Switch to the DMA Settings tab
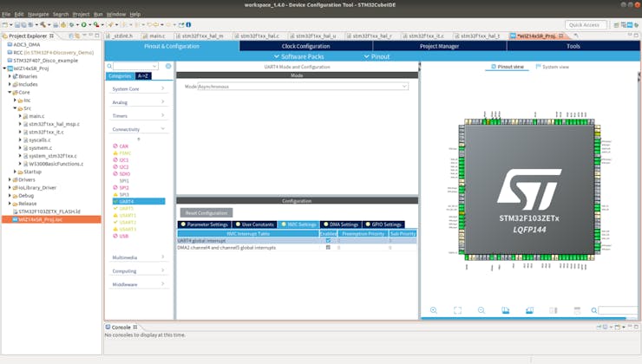The image size is (642, 364). [341, 224]
